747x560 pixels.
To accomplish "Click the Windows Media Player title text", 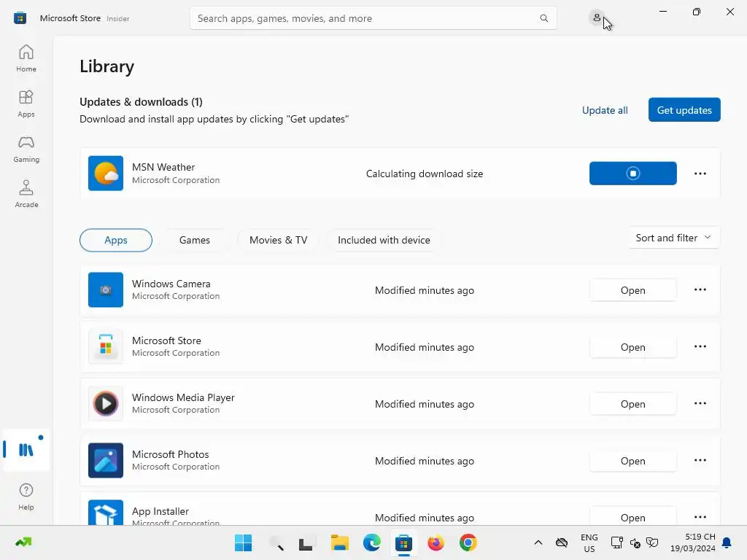I will pos(183,397).
